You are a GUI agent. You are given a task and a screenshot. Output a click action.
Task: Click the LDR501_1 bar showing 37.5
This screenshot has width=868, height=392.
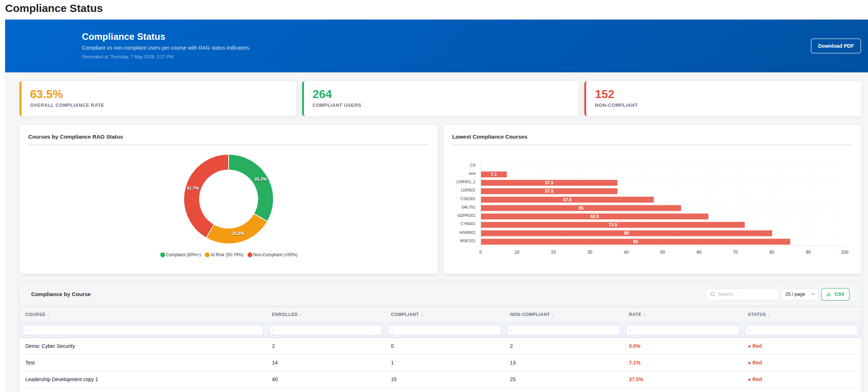pos(549,183)
